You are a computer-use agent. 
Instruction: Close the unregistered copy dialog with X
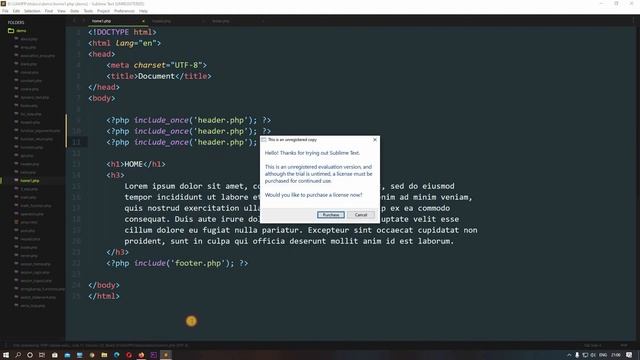(x=375, y=140)
